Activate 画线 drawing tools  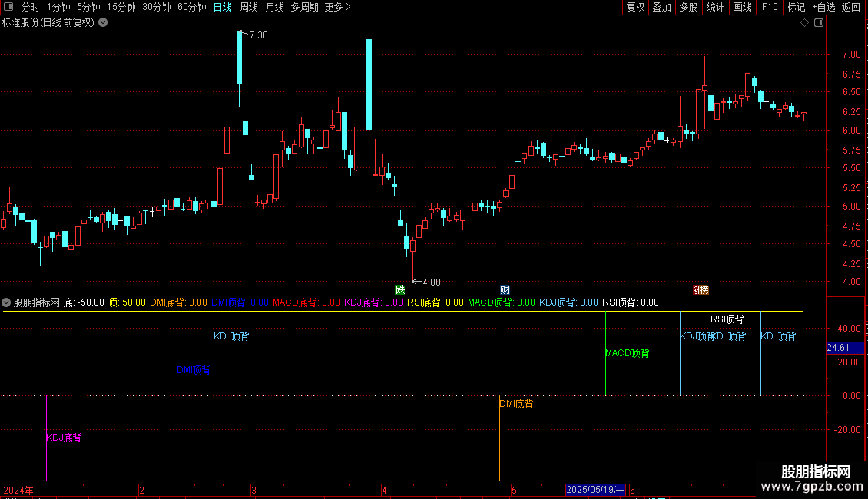[x=742, y=7]
